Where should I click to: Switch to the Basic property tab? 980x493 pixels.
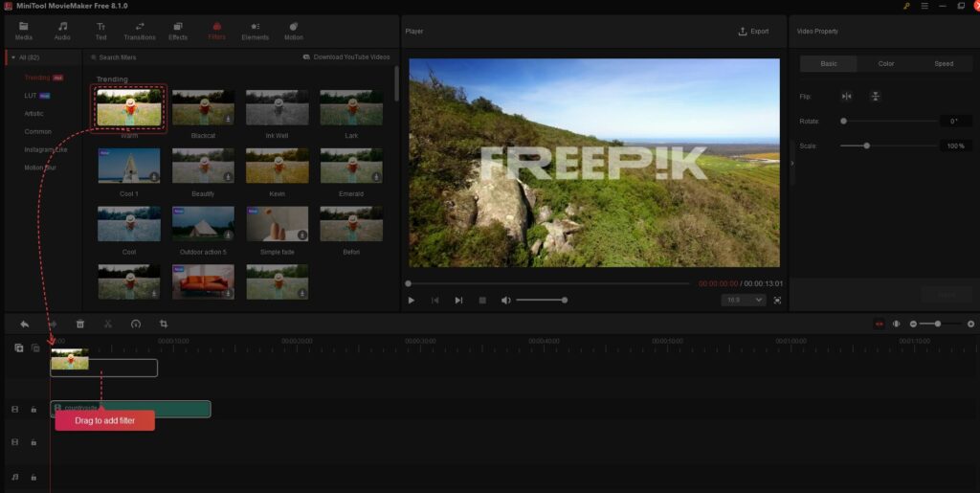point(829,64)
